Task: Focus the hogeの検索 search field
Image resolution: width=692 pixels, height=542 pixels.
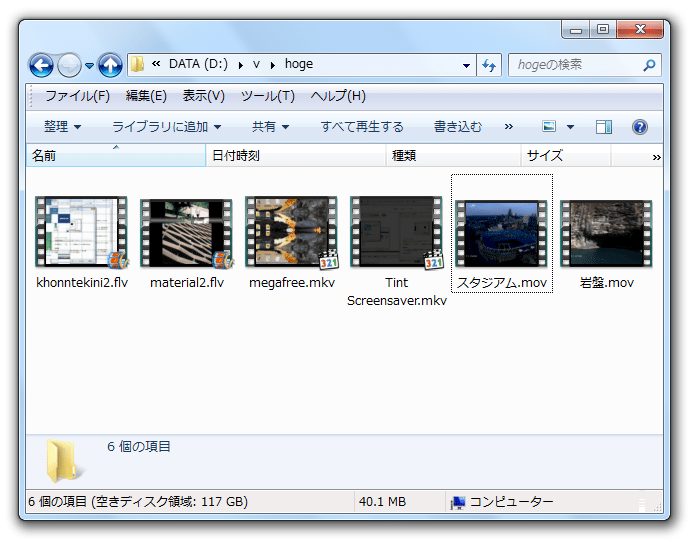Action: coord(576,65)
